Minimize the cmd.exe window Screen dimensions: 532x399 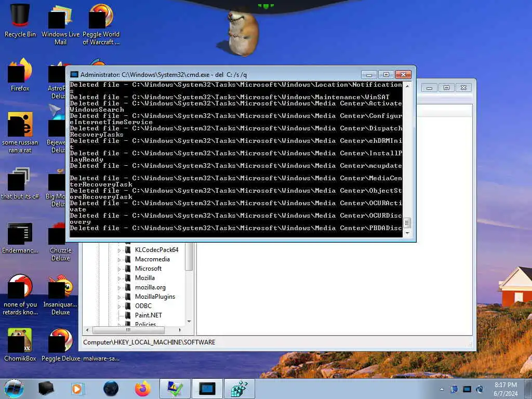(x=369, y=74)
